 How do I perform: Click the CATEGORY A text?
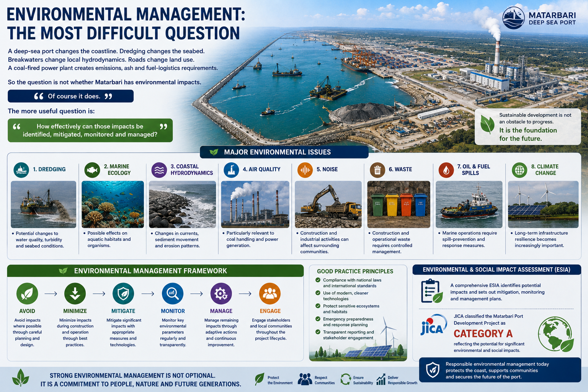tap(483, 333)
